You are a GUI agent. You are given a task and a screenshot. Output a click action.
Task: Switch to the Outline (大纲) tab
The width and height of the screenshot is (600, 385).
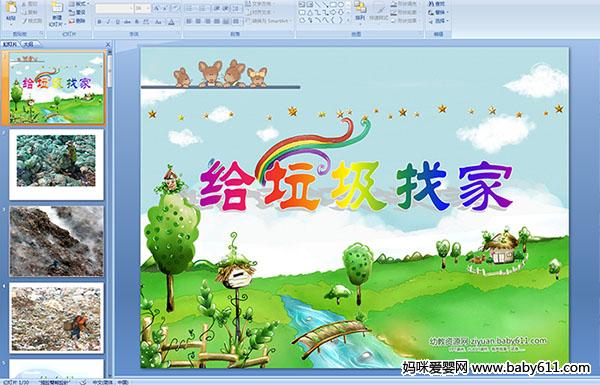[x=29, y=44]
